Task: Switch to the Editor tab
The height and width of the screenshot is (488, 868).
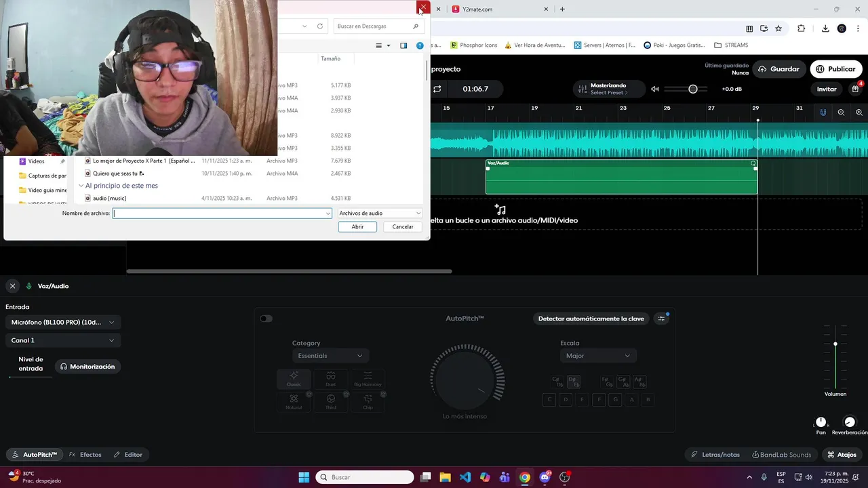Action: point(128,455)
